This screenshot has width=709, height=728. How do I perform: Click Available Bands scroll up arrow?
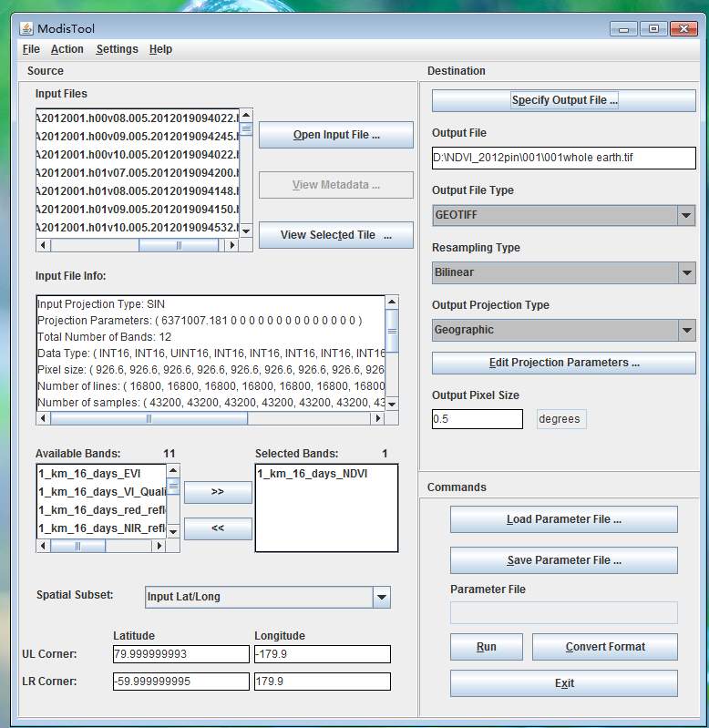(173, 471)
